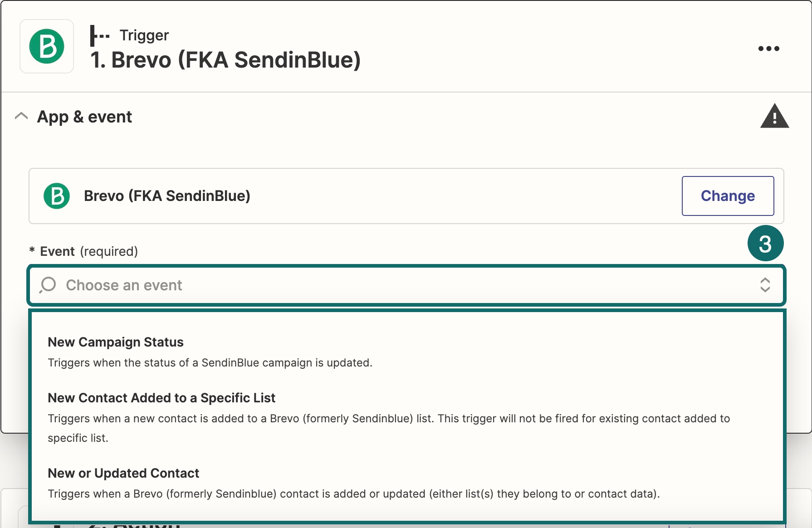This screenshot has width=812, height=528.
Task: Click the trigger step icon beside "Trigger"
Action: 99,35
